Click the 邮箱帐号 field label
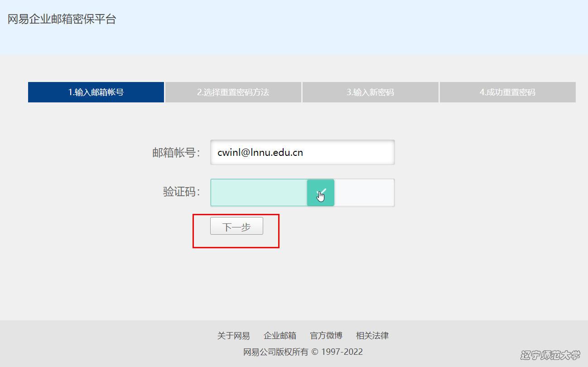 176,153
